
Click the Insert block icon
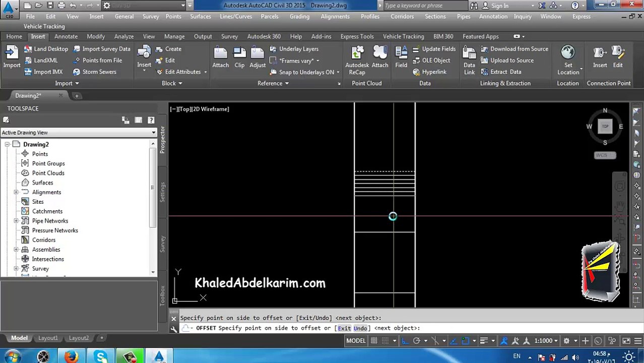(144, 57)
